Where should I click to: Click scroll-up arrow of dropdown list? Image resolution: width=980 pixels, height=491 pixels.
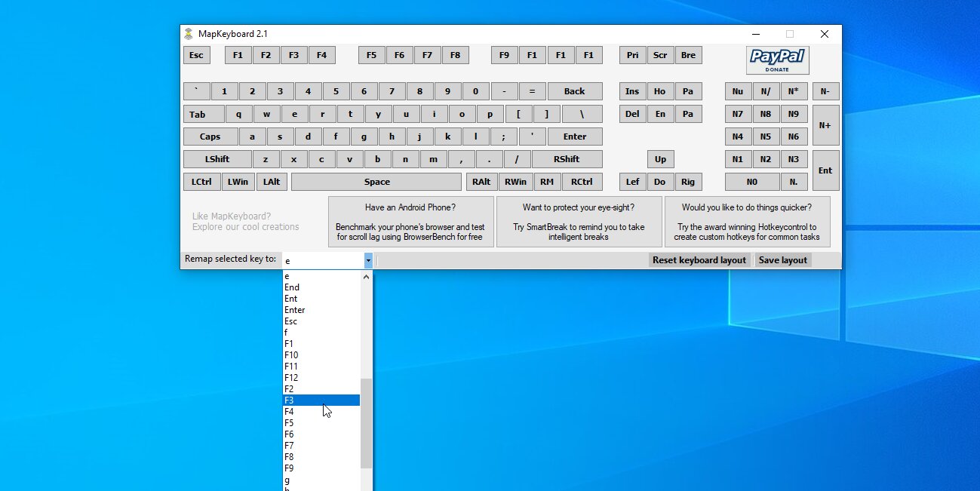pyautogui.click(x=367, y=277)
